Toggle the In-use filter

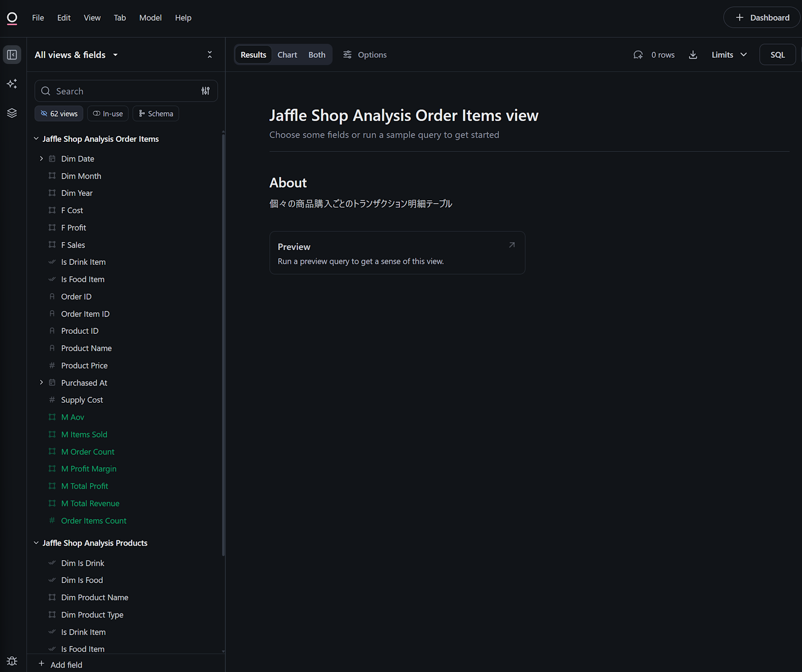pyautogui.click(x=108, y=114)
